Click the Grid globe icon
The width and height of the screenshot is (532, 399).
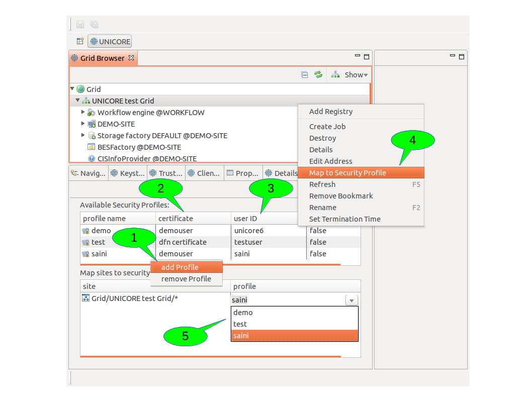(x=80, y=89)
